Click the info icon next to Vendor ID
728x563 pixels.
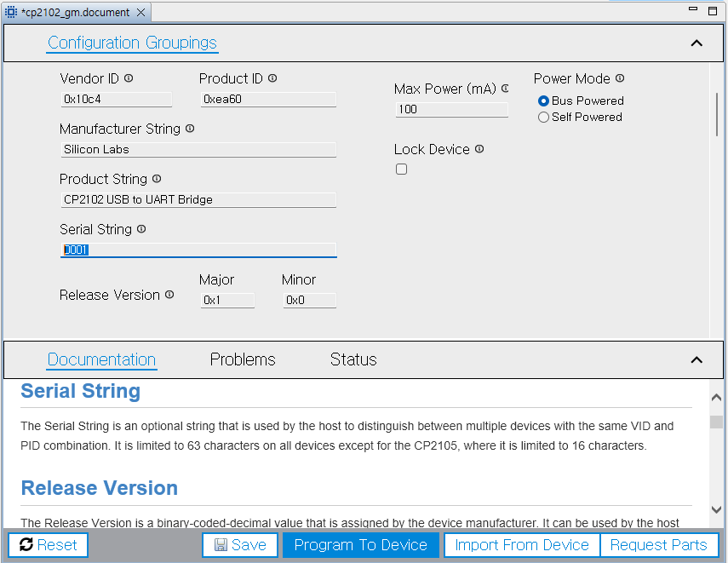click(129, 78)
